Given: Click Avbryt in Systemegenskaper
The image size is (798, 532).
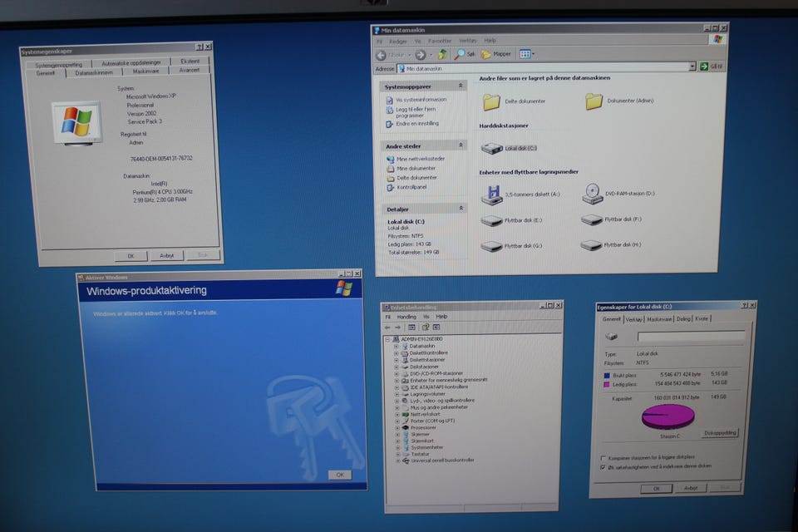Looking at the screenshot, I should (167, 255).
